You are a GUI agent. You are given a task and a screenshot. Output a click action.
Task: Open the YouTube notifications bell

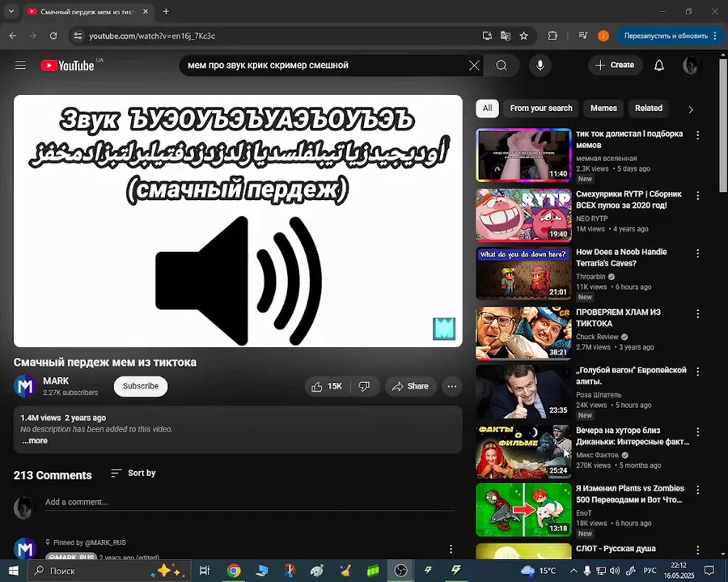pyautogui.click(x=658, y=66)
